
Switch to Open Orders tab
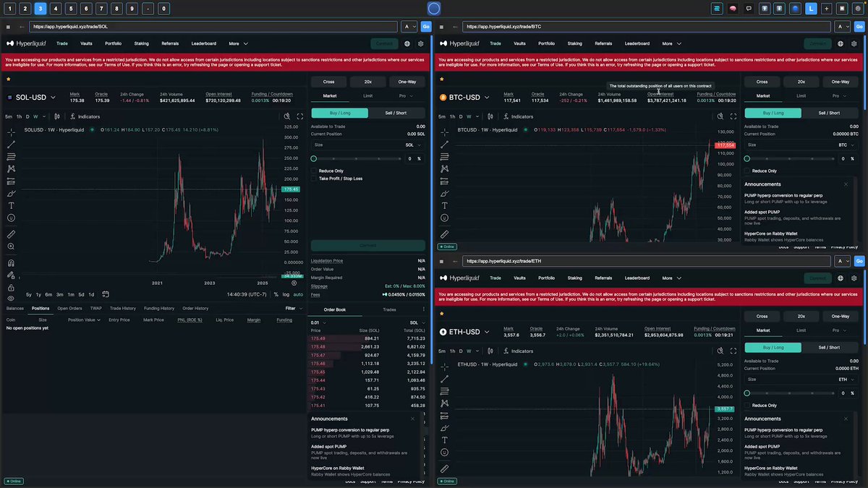coord(69,308)
